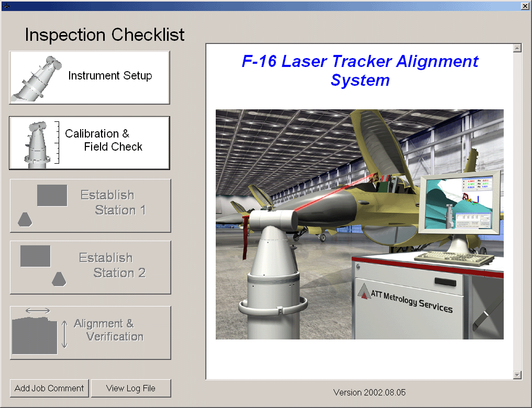The image size is (532, 408).
Task: Click the 'F-16 Laser Tracker Alignment System' heading
Action: point(360,71)
